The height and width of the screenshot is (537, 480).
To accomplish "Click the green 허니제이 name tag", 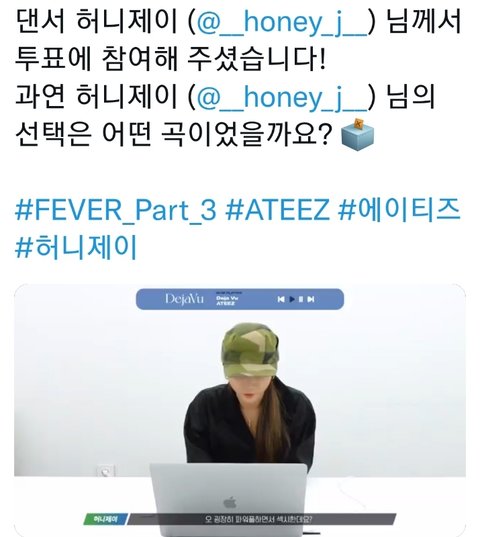I will click(105, 519).
